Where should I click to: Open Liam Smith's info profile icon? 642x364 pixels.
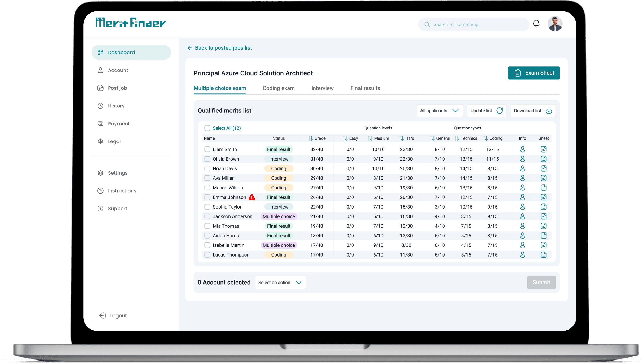(x=522, y=149)
